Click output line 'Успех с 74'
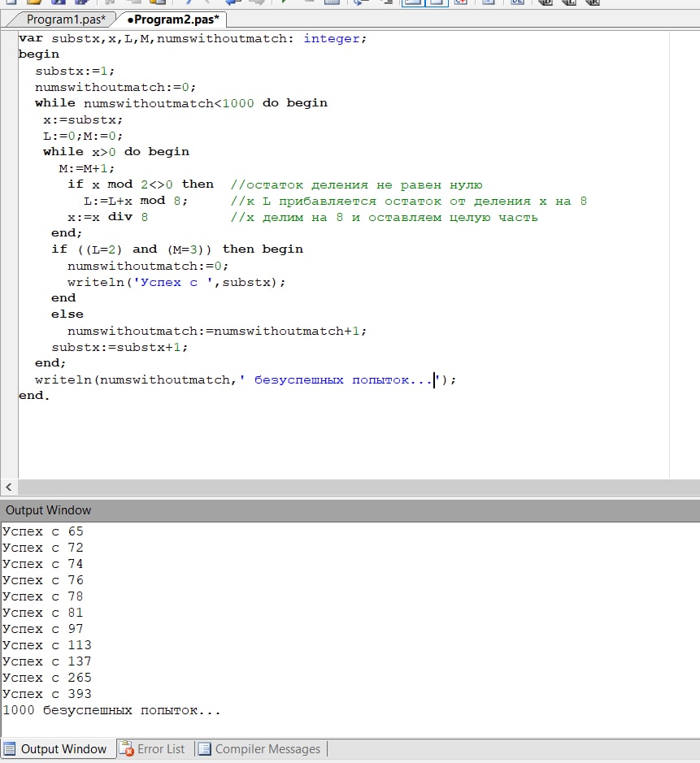 (x=43, y=563)
